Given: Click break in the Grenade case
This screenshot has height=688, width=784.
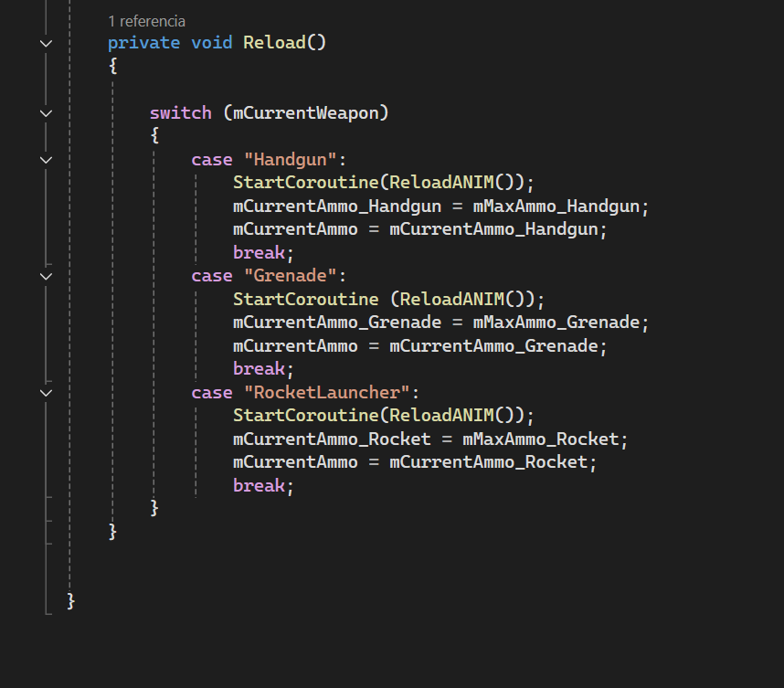Looking at the screenshot, I should tap(259, 369).
